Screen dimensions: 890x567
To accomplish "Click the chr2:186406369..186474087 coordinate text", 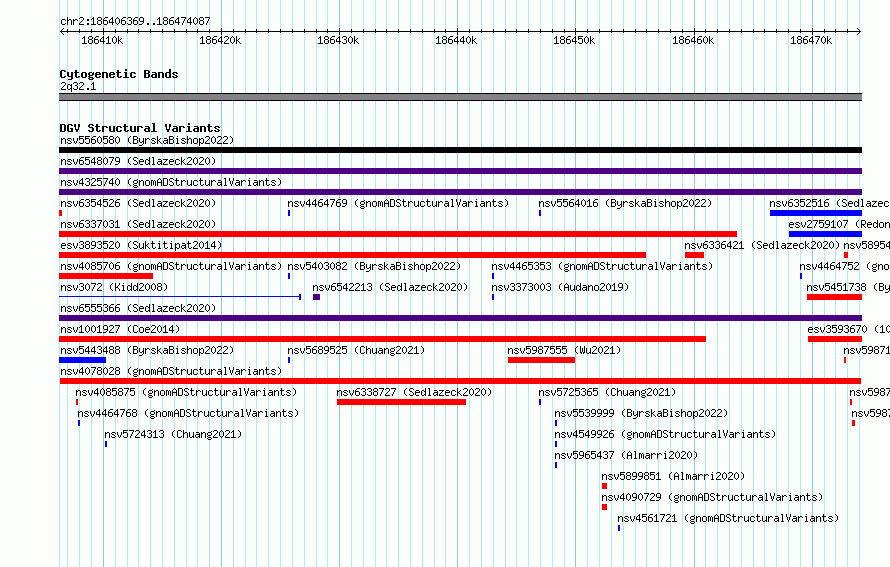I will point(135,21).
